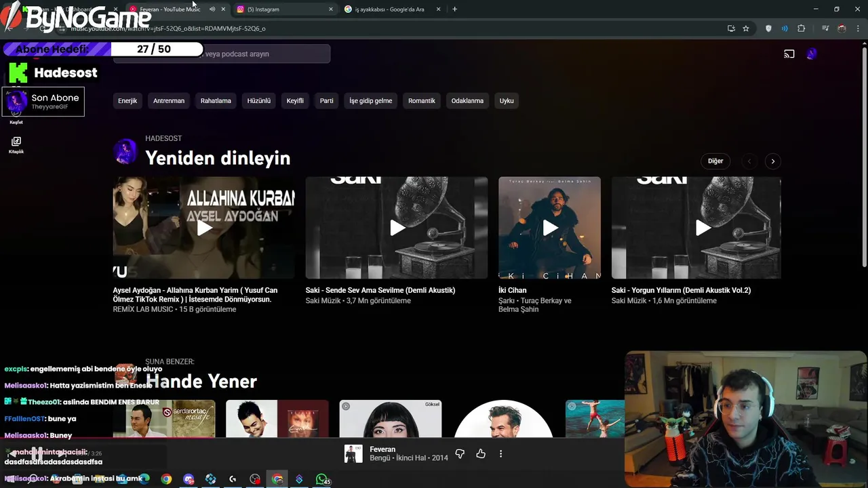
Task: Open Feveran more options three-dot menu
Action: (501, 453)
